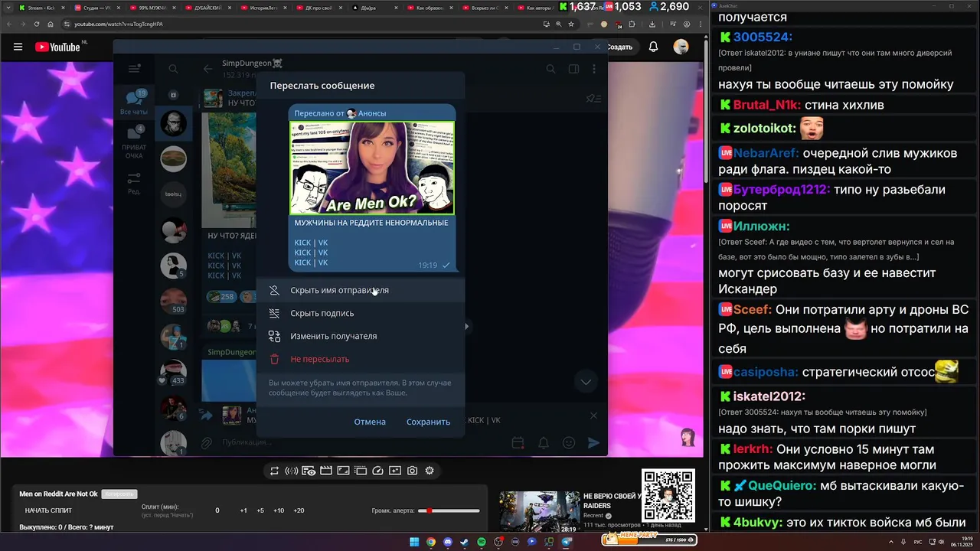
Task: Click YouTube logo home link
Action: pyautogui.click(x=58, y=47)
